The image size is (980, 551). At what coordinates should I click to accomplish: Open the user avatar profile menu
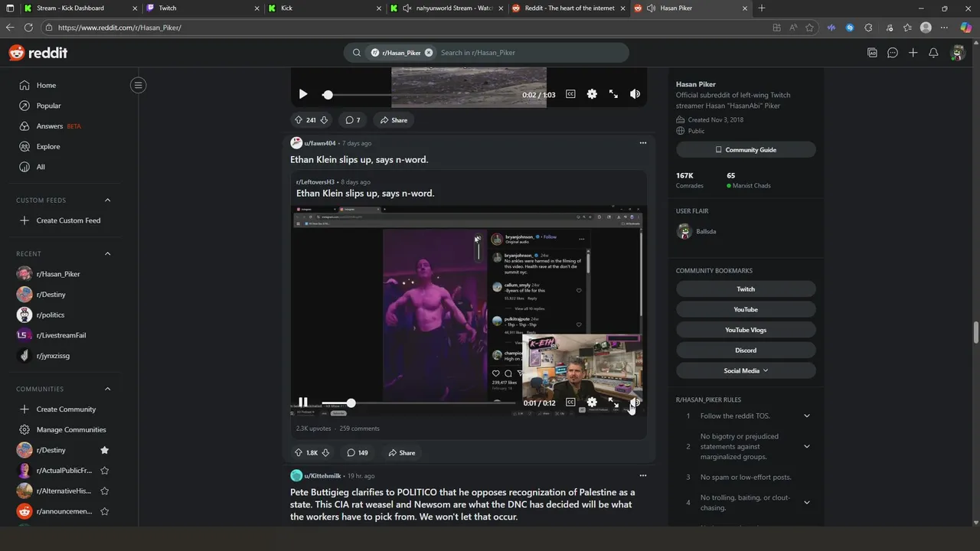point(957,53)
